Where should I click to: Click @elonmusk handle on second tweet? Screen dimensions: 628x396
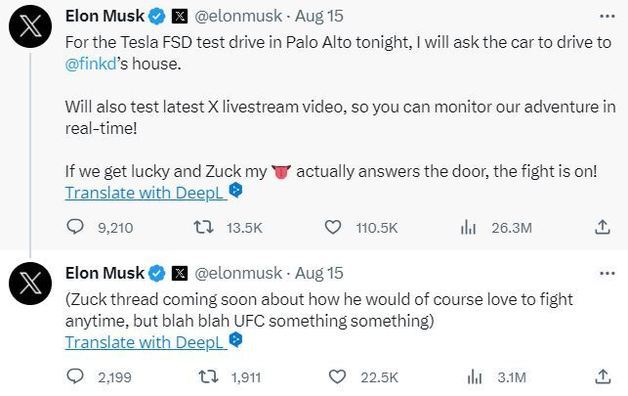(238, 273)
